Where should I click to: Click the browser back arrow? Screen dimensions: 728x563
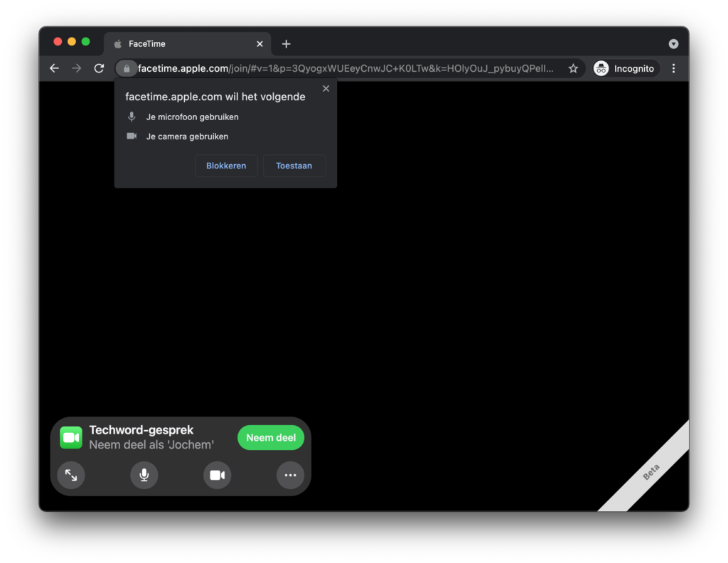click(54, 69)
